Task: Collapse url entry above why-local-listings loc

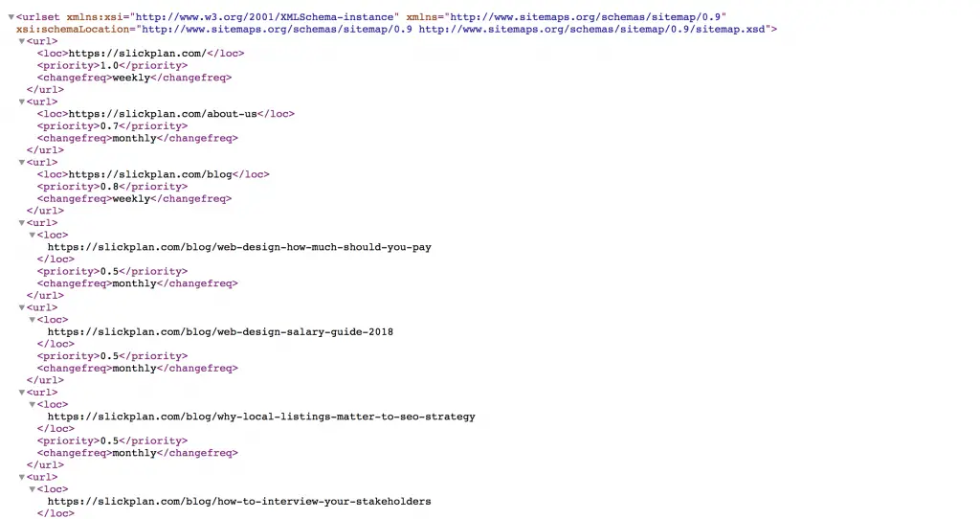Action: (21, 393)
